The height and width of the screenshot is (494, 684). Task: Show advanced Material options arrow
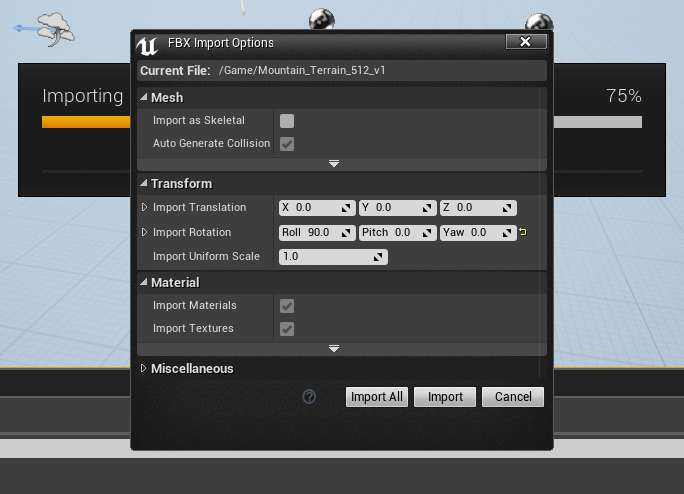pyautogui.click(x=334, y=349)
